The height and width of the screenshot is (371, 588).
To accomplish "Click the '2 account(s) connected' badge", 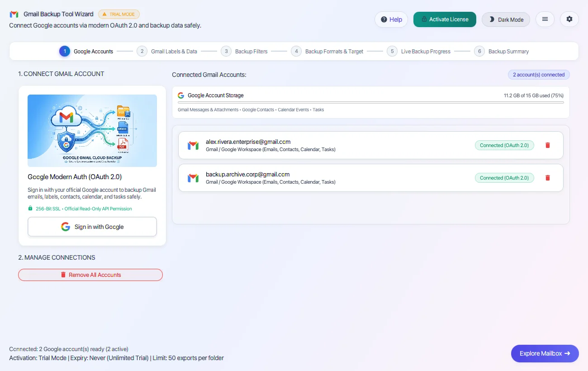I will (x=539, y=75).
